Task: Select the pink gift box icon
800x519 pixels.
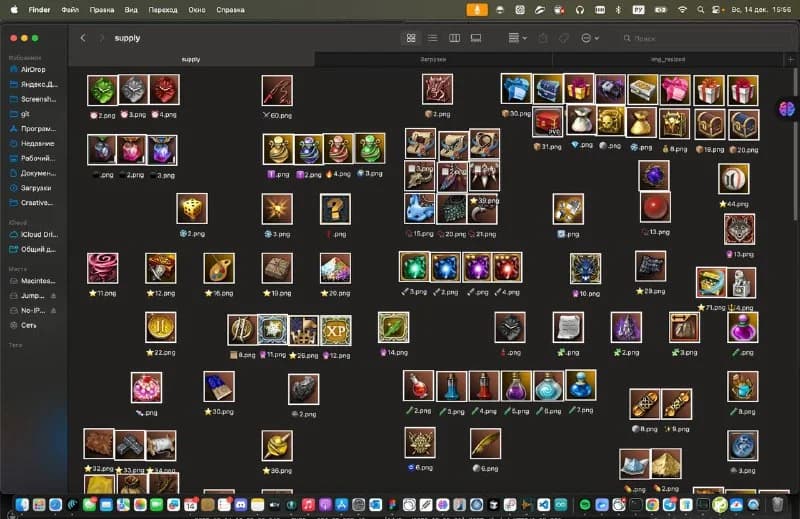Action: (x=674, y=90)
